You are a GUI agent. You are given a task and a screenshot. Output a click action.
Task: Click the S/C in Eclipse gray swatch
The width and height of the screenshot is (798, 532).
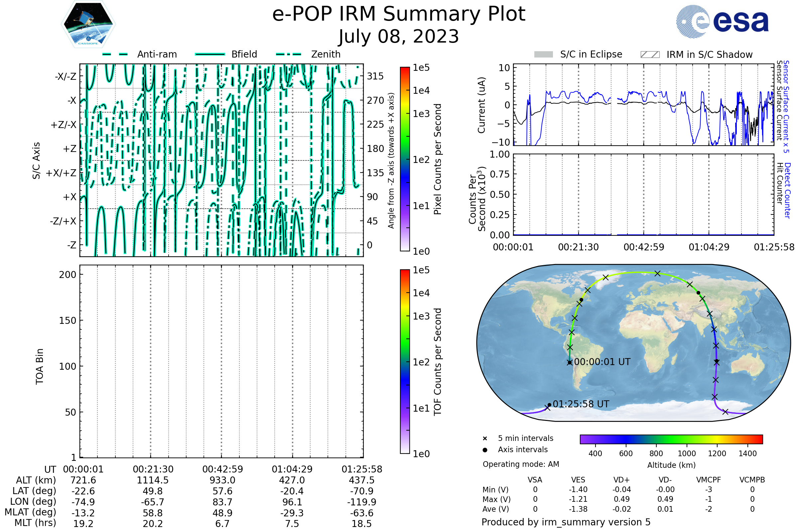[x=543, y=54]
